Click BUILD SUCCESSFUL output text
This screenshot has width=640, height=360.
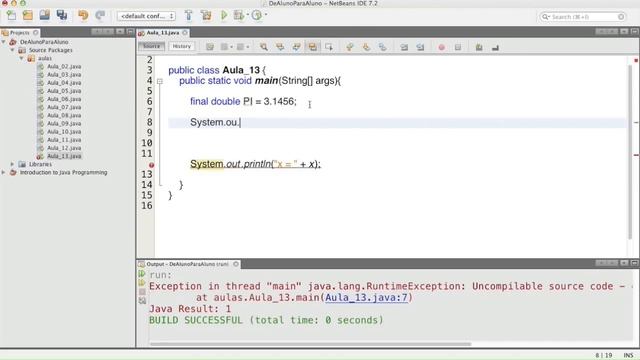tap(266, 320)
